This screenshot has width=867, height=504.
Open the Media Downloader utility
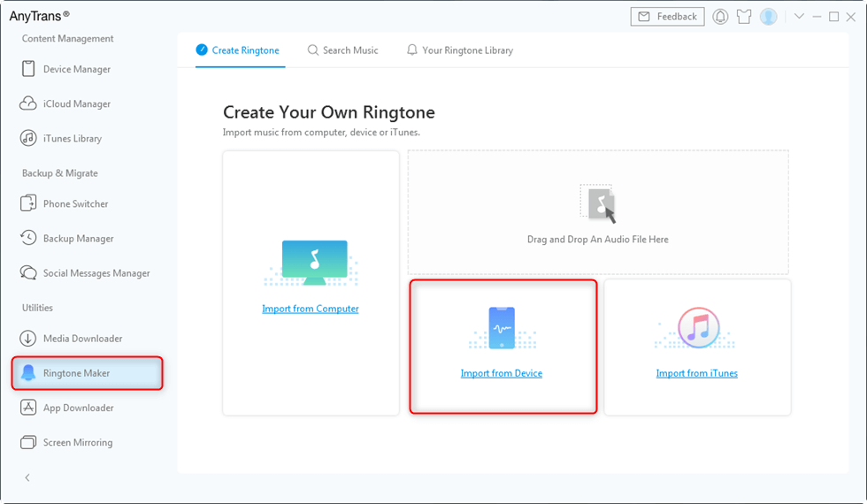tap(82, 339)
